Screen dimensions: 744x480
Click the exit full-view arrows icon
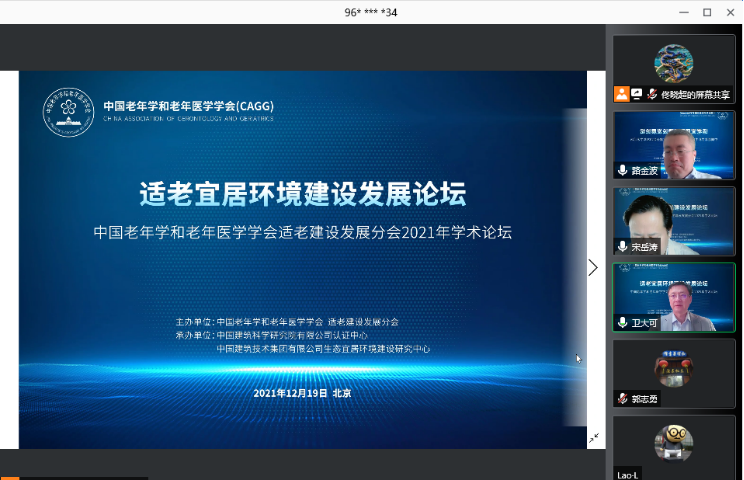(594, 438)
